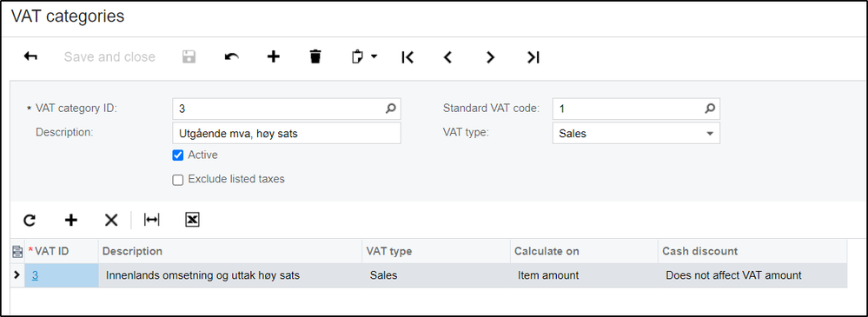This screenshot has height=317, width=868.
Task: Click the row selector arrow for row 3
Action: [17, 275]
